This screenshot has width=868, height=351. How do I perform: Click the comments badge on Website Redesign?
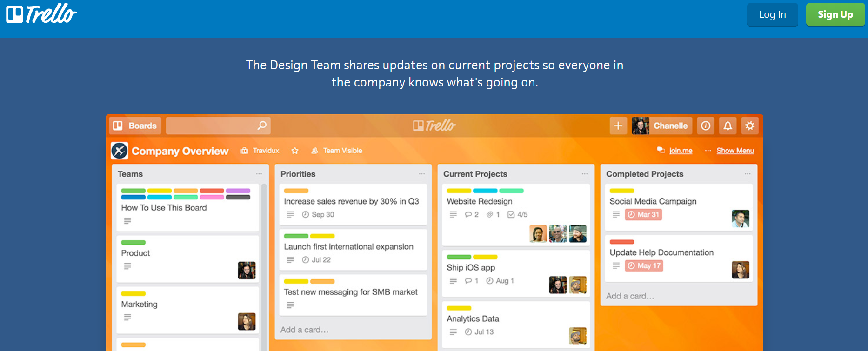click(x=472, y=214)
